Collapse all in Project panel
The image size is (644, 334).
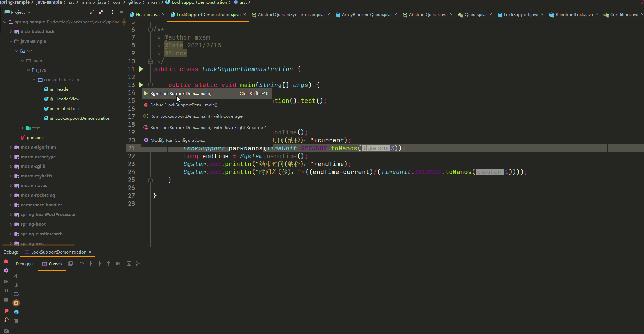tap(101, 12)
